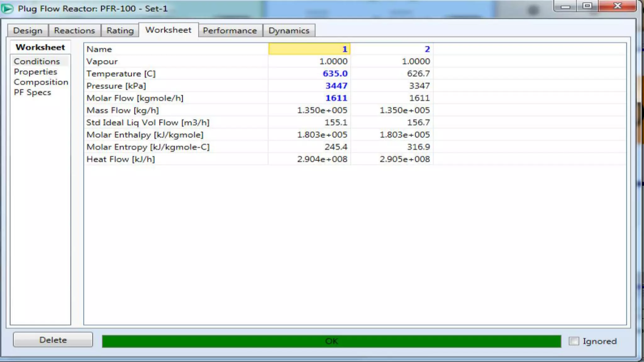
Task: Select stream 2 name cell
Action: click(x=392, y=49)
